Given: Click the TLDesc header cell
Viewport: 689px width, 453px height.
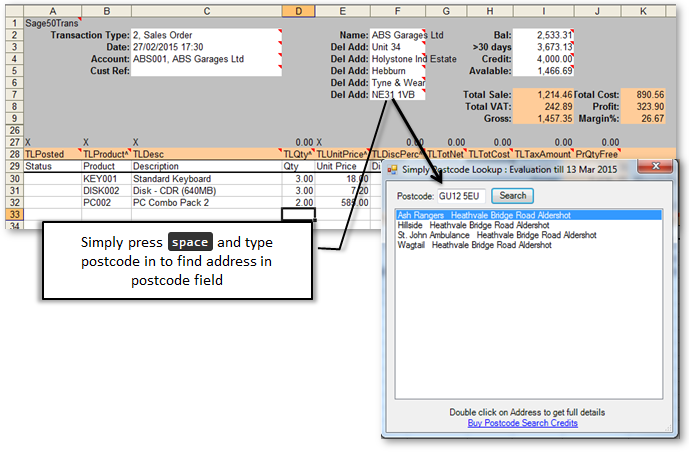Looking at the screenshot, I should click(207, 154).
